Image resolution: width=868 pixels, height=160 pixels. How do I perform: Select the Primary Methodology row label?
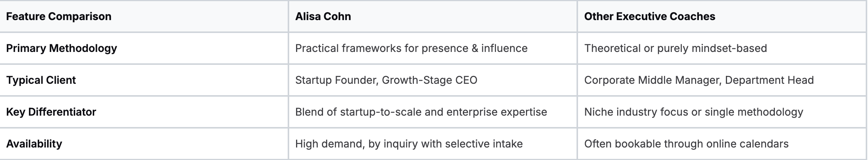pyautogui.click(x=62, y=48)
